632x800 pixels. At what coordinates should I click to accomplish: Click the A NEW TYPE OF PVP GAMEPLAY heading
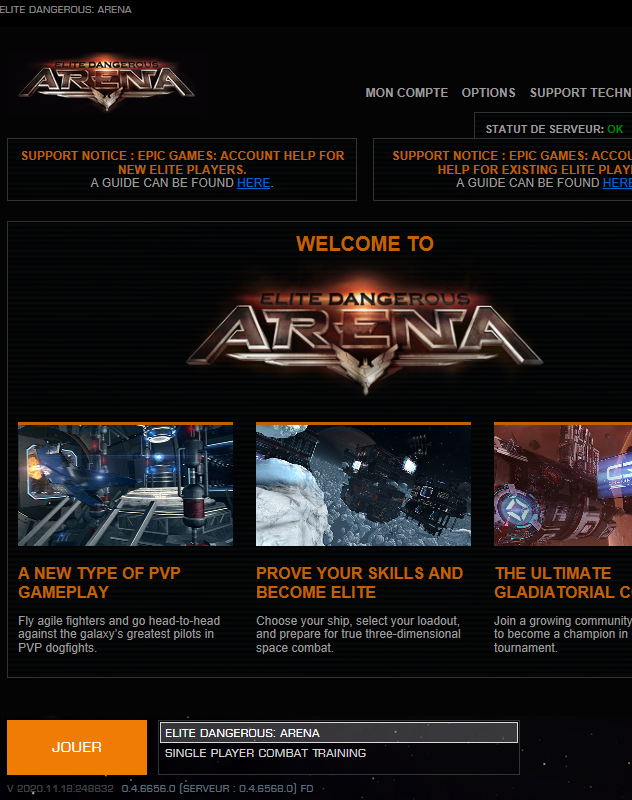pyautogui.click(x=99, y=583)
